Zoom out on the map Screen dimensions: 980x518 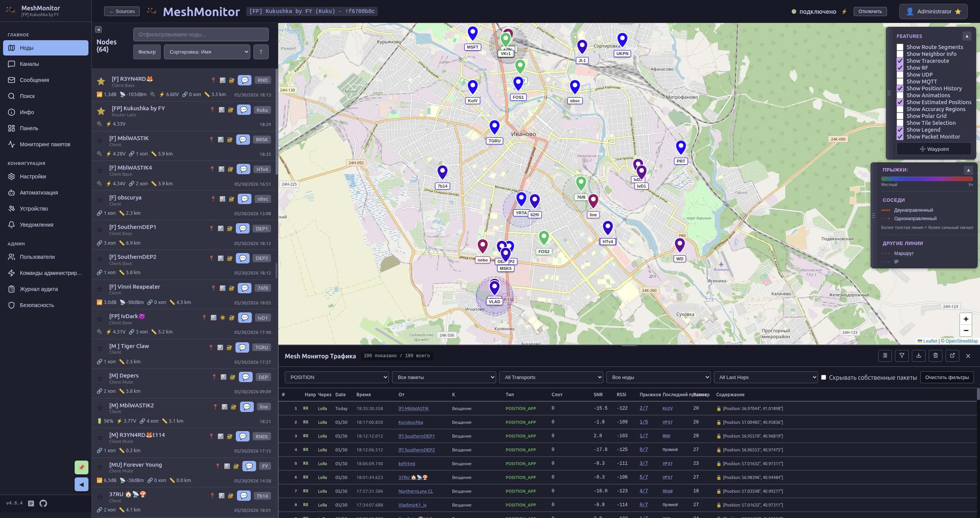tap(966, 330)
